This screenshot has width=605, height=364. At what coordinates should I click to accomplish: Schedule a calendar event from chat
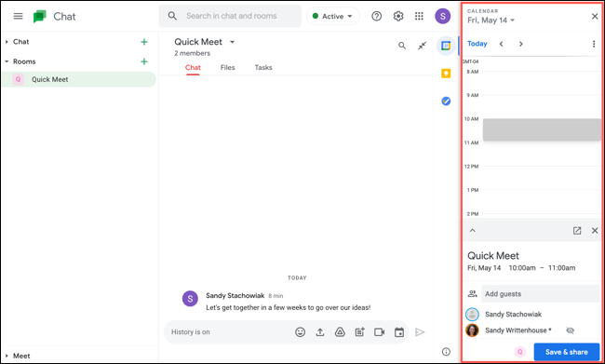pyautogui.click(x=399, y=332)
